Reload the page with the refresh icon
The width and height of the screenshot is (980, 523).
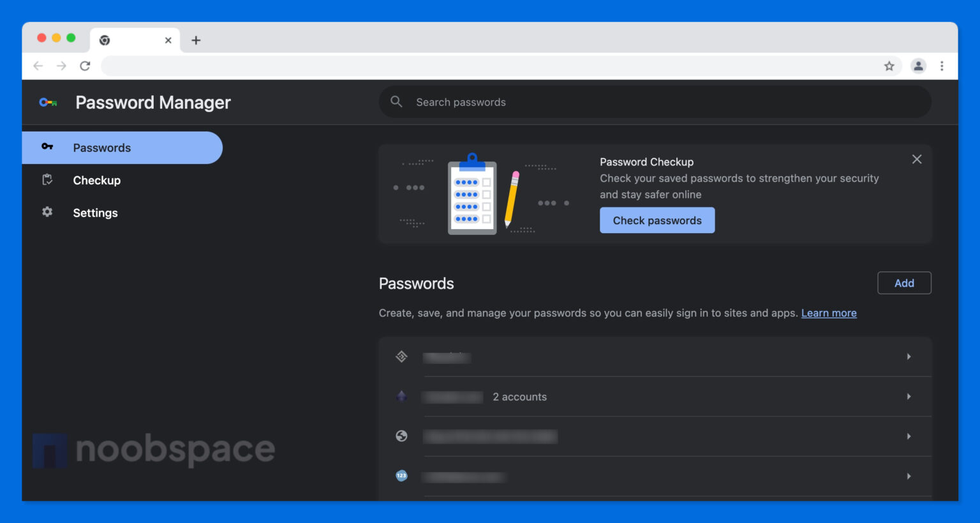pyautogui.click(x=85, y=65)
